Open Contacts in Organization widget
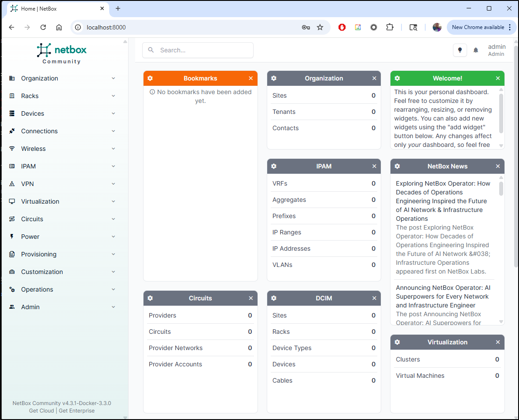The image size is (519, 420). click(285, 128)
